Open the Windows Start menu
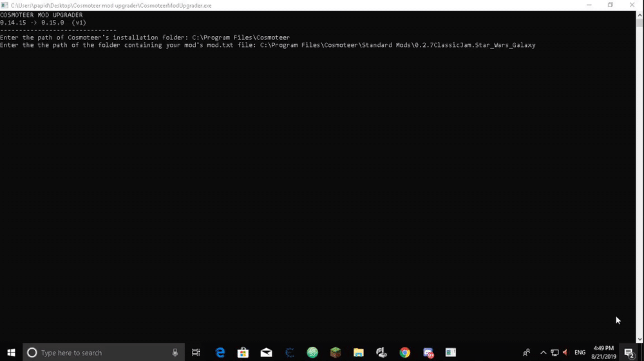 [11, 353]
